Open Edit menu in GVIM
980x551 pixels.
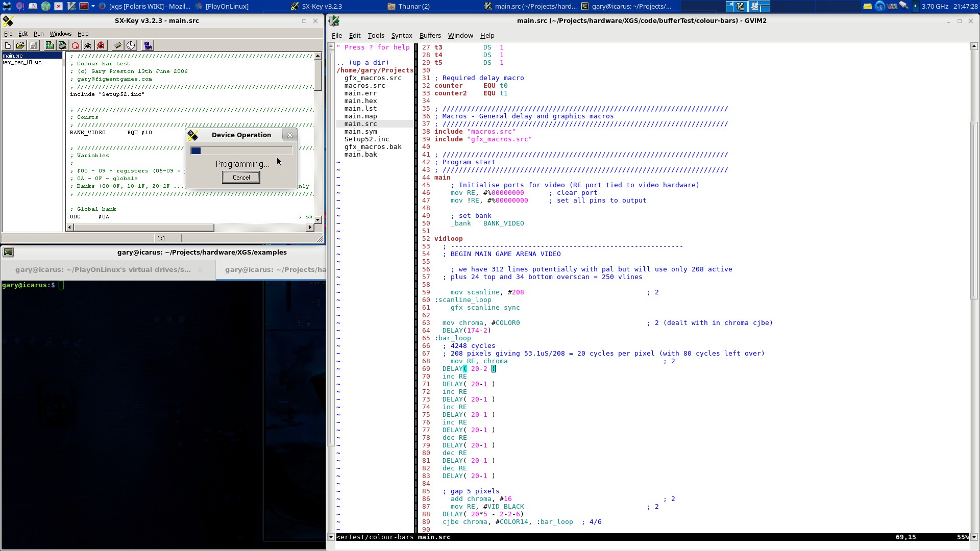[x=354, y=35]
